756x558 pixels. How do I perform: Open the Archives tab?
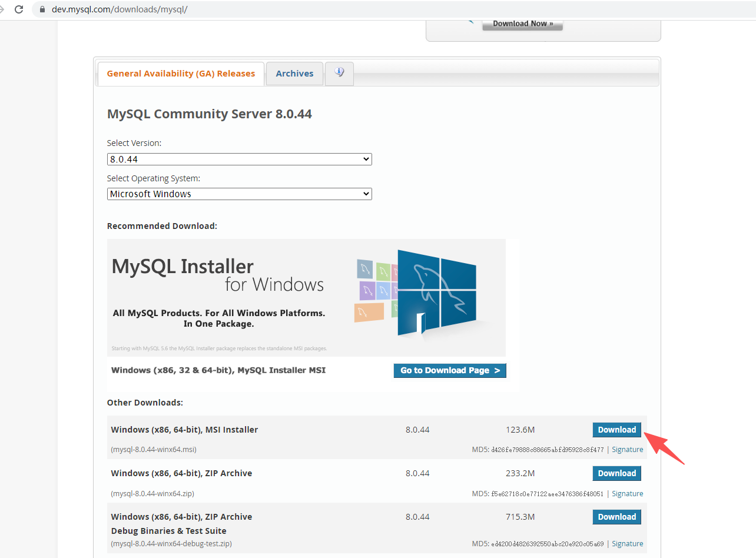[294, 74]
